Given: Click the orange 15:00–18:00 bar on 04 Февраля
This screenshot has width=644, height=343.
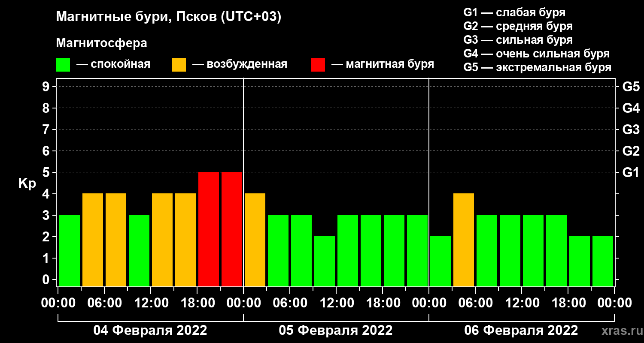Looking at the screenshot, I should click(x=185, y=240).
